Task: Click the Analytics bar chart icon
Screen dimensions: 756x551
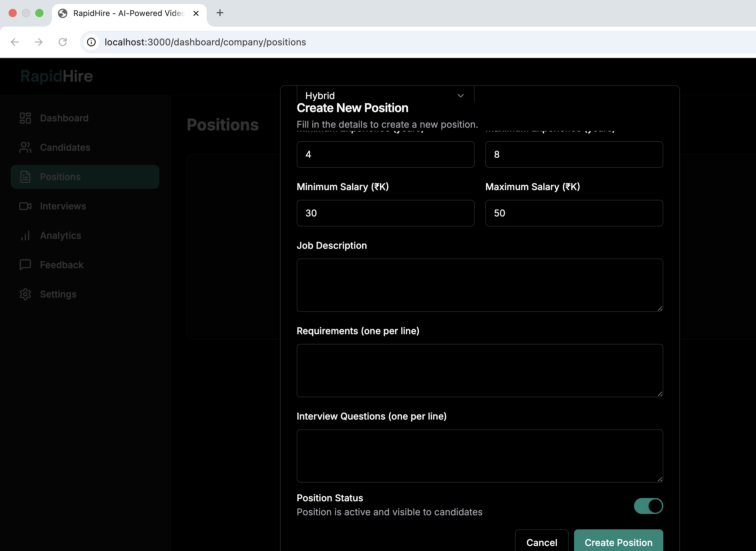Action: click(25, 235)
